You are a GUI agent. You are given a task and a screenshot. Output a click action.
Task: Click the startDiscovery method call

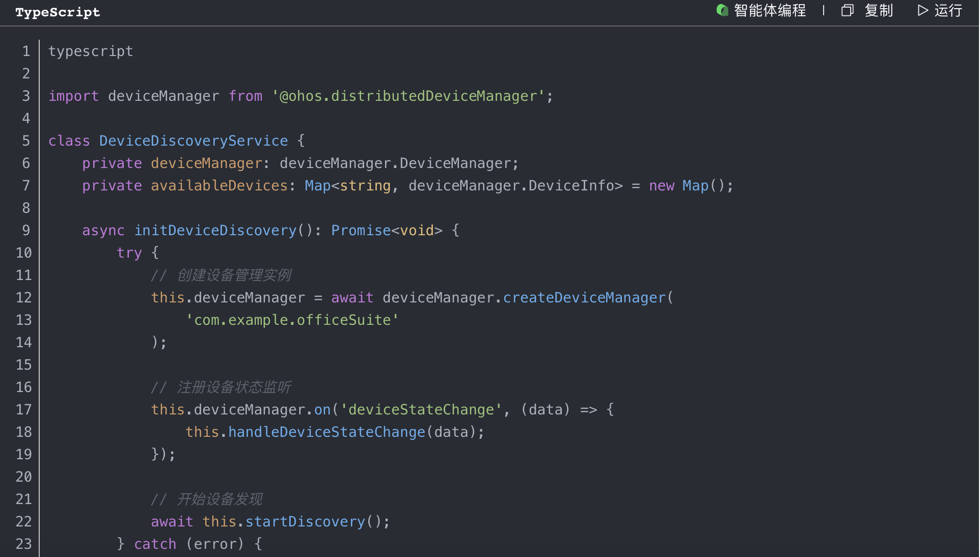click(305, 522)
